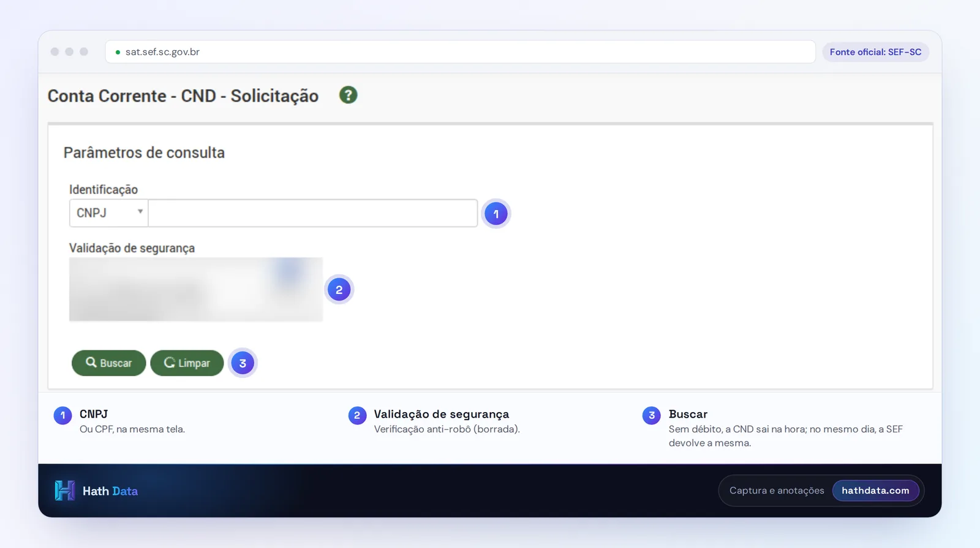Click the Conta Corrente - CND - Solicitação title
Image resolution: width=980 pixels, height=548 pixels.
[x=183, y=96]
